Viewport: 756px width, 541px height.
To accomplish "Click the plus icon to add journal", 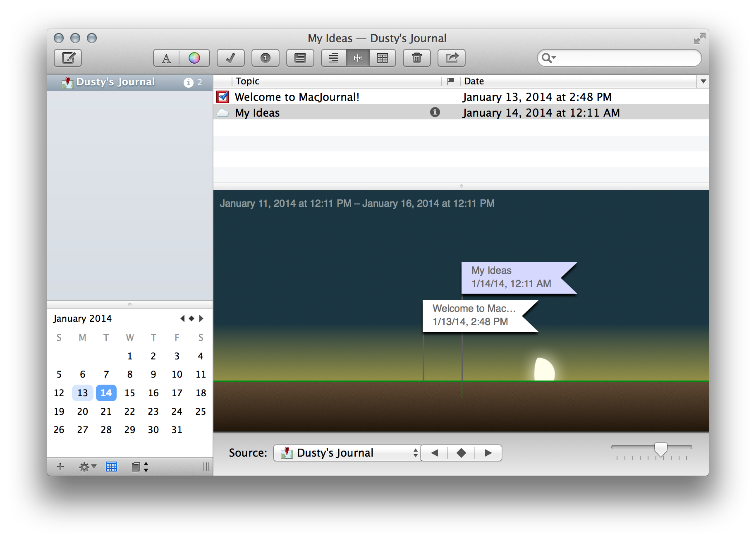I will [60, 467].
